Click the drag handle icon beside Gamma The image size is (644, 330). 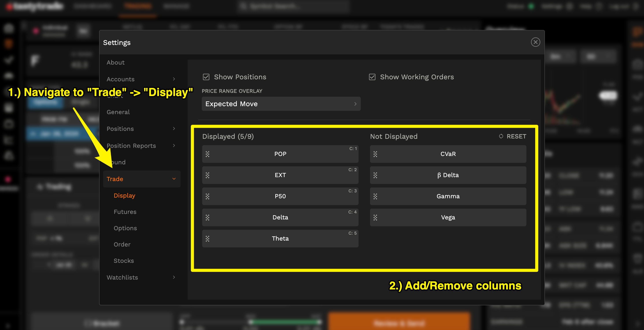pyautogui.click(x=376, y=196)
